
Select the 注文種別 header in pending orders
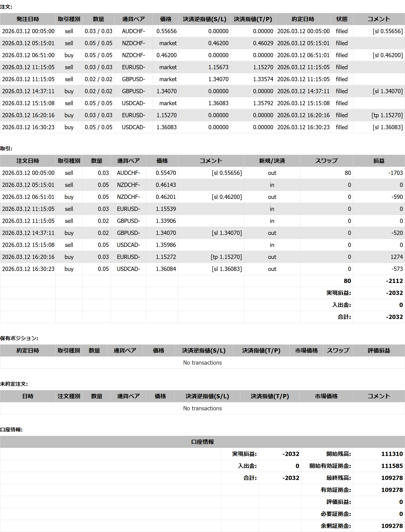click(69, 396)
